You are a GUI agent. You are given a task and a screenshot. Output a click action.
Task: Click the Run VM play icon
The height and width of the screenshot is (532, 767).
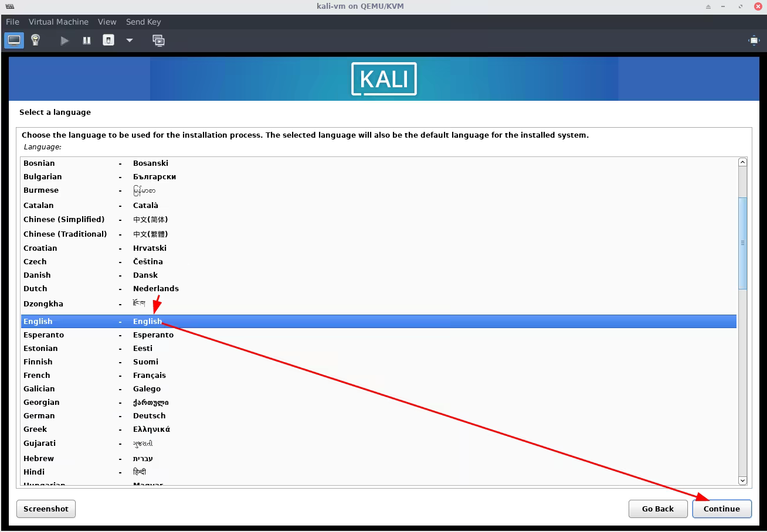pyautogui.click(x=64, y=40)
